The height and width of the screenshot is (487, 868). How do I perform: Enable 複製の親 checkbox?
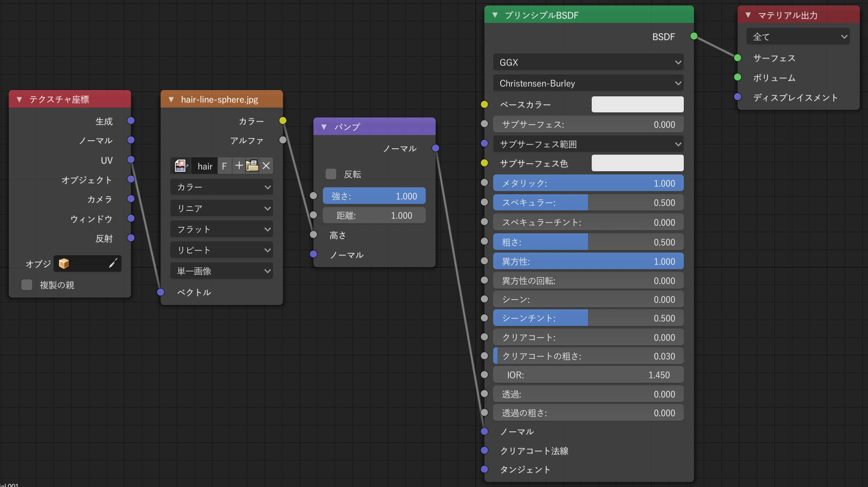coord(27,285)
